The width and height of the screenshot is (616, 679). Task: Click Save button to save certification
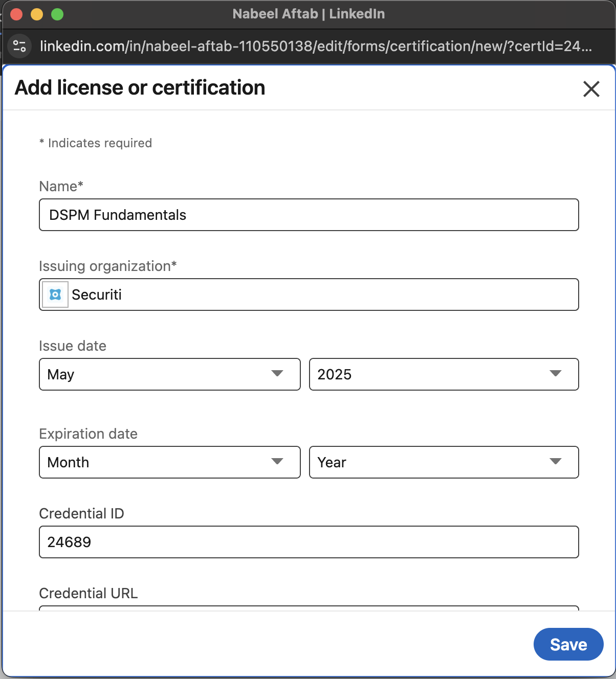[568, 644]
